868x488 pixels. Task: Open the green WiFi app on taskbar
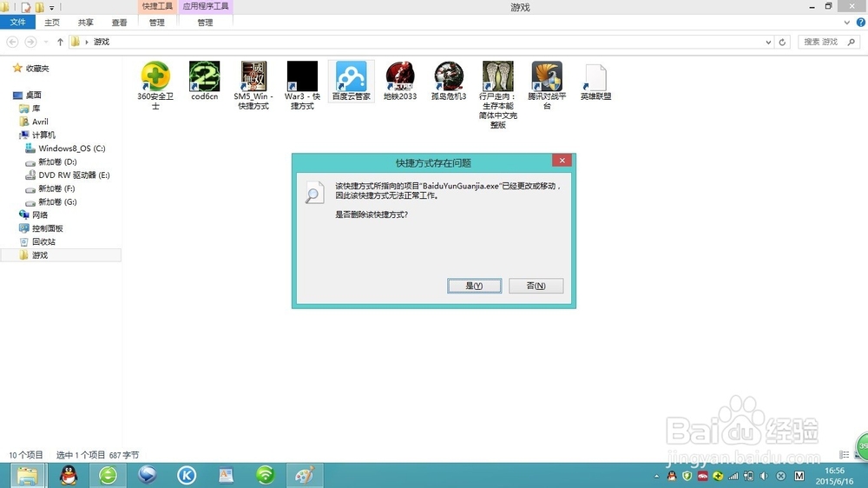pos(265,475)
